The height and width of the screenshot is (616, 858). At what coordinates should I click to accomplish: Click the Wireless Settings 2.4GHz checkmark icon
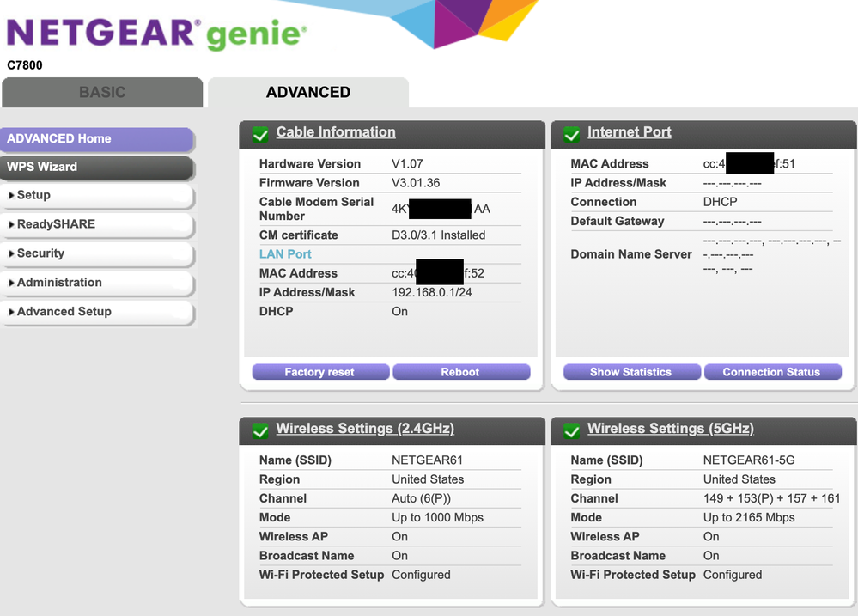[x=260, y=431]
